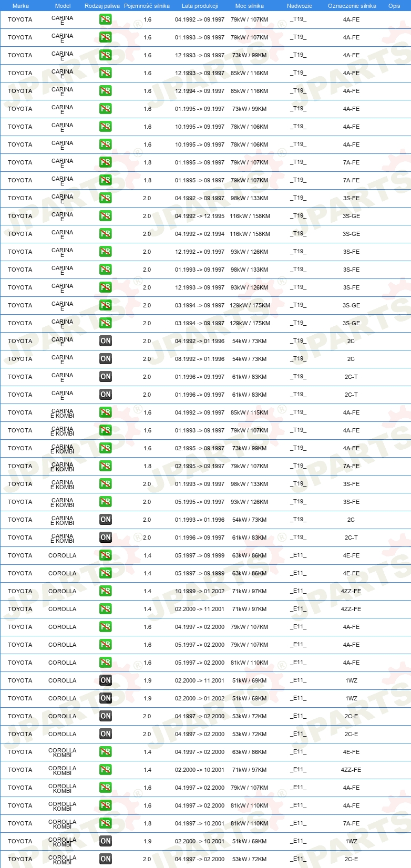This screenshot has height=868, width=411.
Task: Click the Marka column header
Action: (x=20, y=6)
